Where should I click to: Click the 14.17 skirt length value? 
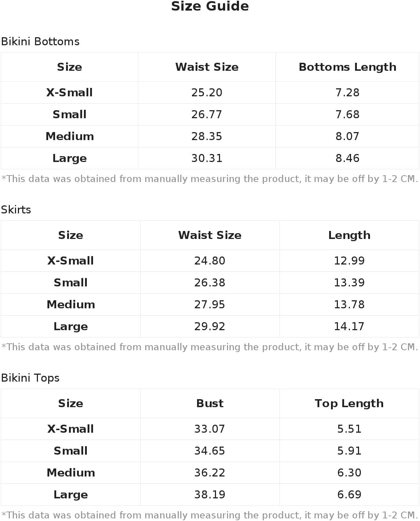pos(349,327)
